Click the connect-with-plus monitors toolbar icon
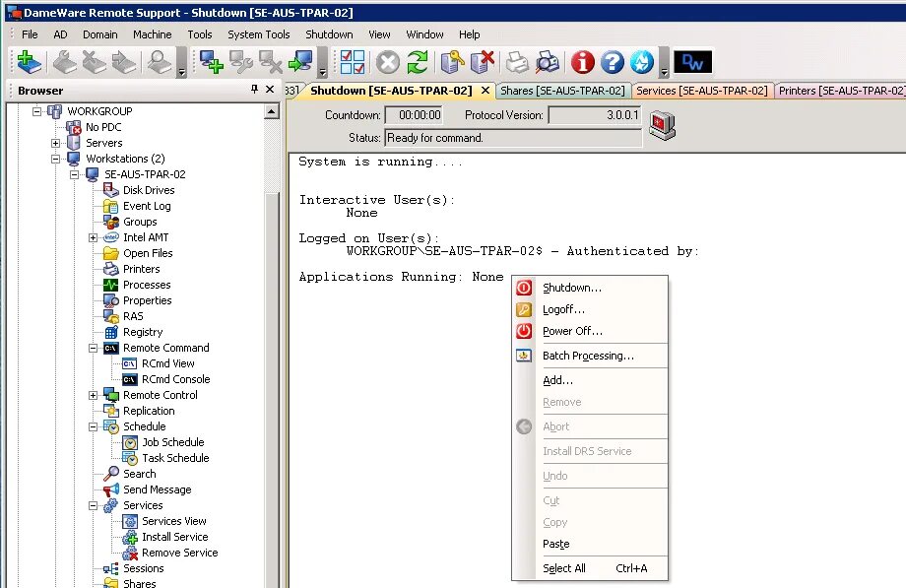 [x=212, y=62]
